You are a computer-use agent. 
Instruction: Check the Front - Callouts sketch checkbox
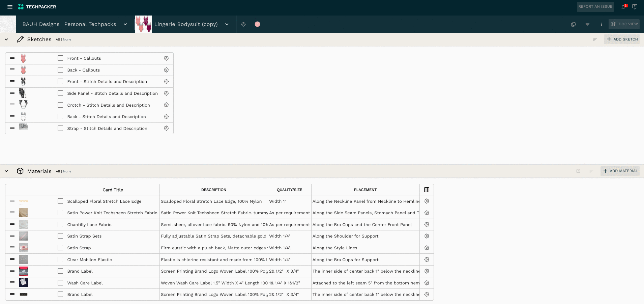60,58
